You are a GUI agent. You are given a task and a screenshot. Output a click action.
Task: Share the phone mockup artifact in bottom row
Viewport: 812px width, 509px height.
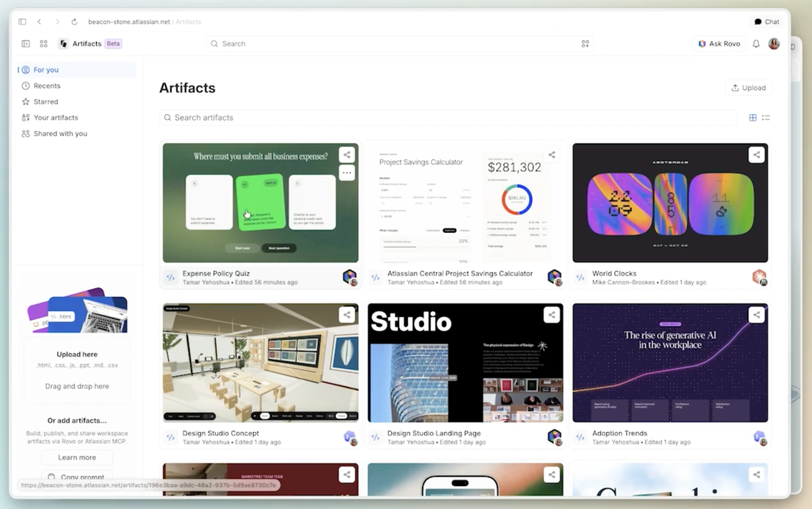pyautogui.click(x=552, y=475)
